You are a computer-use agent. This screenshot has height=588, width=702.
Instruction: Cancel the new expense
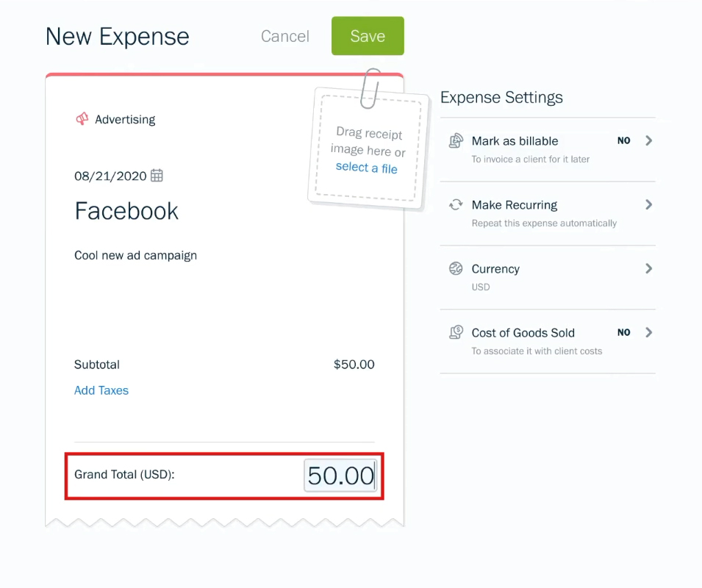[x=285, y=36]
